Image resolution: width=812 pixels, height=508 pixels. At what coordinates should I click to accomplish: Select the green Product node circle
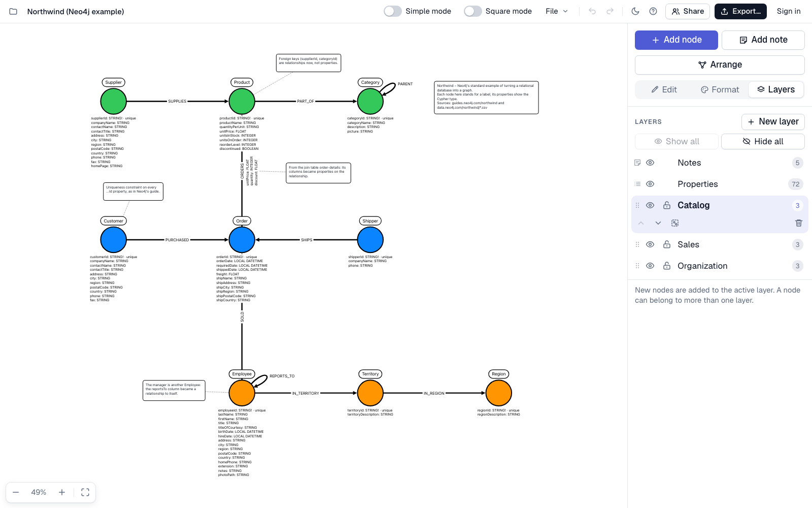pos(242,101)
